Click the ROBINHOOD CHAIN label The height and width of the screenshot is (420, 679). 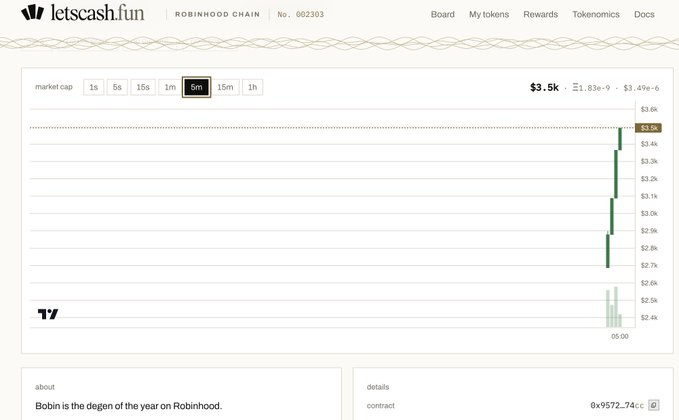pos(217,14)
